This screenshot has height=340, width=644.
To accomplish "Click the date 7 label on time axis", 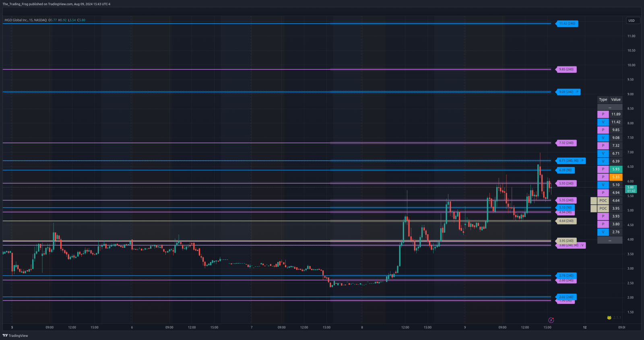I will tap(252, 328).
